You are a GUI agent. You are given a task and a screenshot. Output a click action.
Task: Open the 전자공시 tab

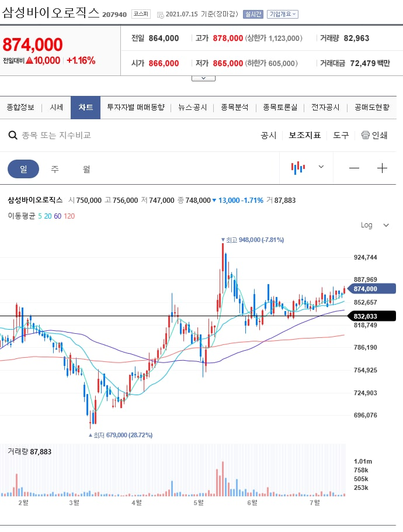(x=325, y=108)
